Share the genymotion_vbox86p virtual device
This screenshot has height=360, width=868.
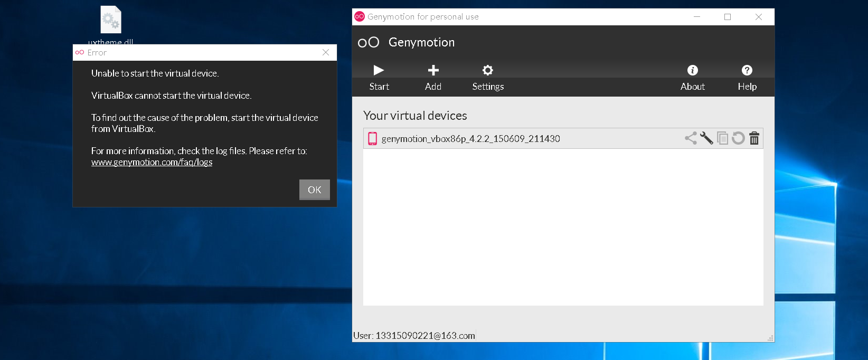(x=691, y=138)
